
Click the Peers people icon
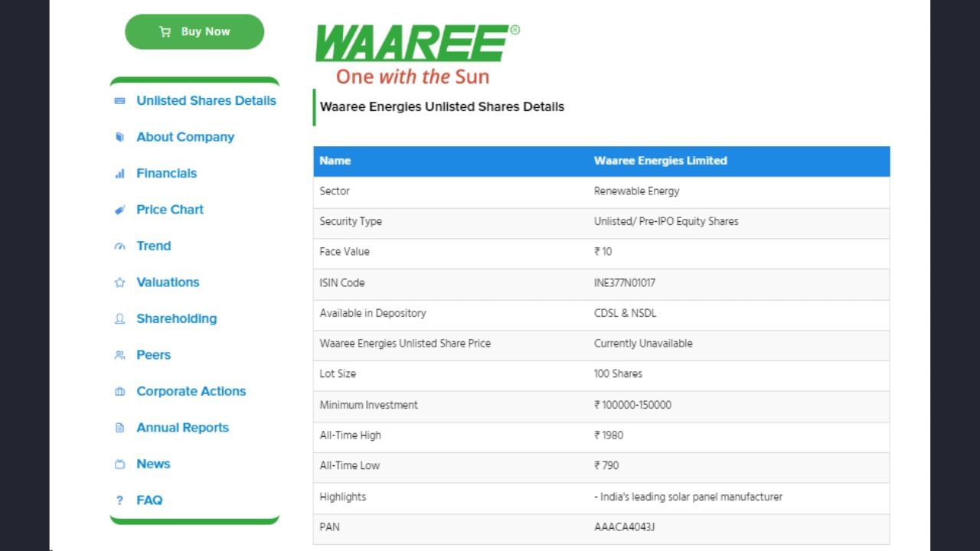(x=119, y=355)
